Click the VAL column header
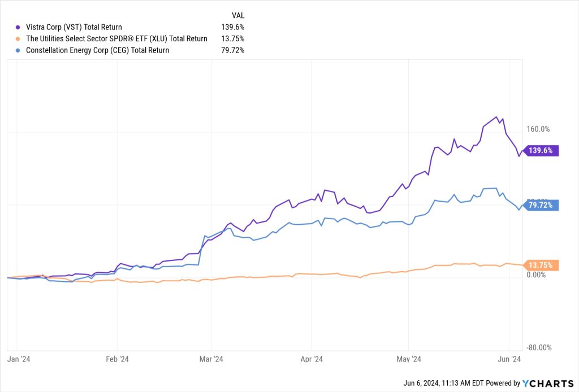This screenshot has height=392, width=579. (238, 15)
